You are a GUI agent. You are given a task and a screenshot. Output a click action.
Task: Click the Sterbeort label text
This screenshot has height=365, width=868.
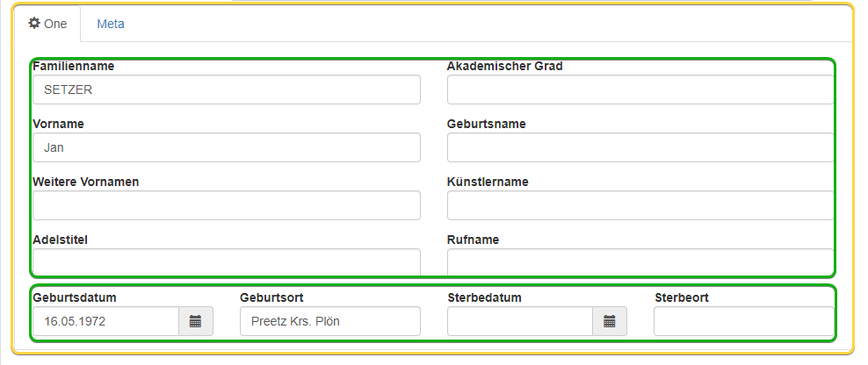pos(682,297)
